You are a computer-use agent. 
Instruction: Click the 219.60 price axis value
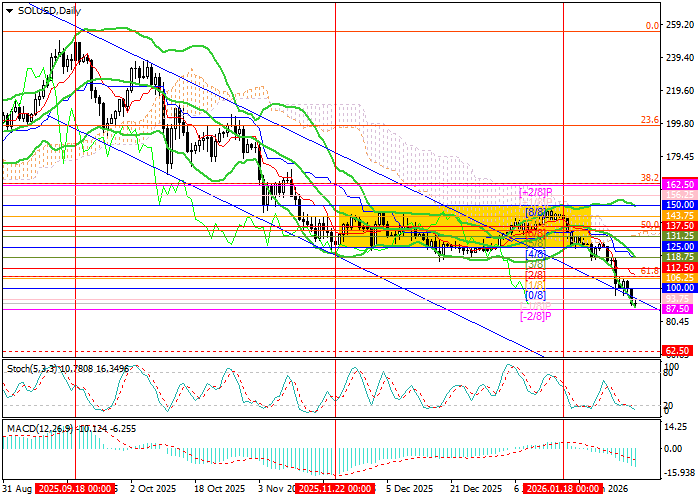679,91
